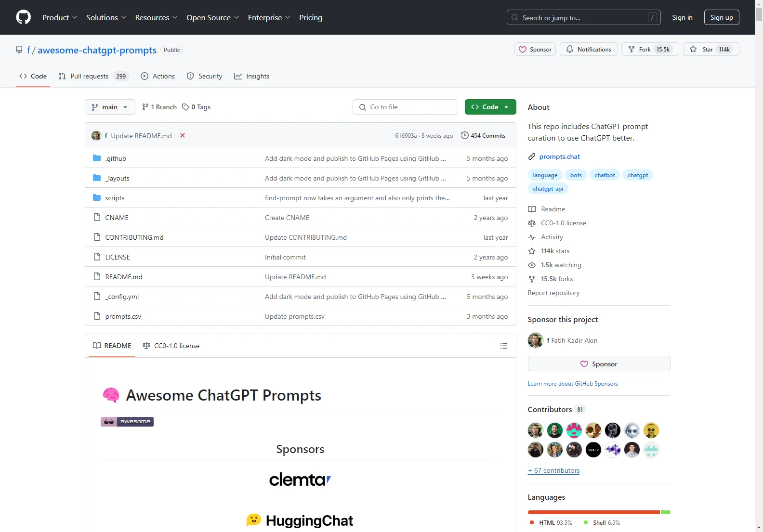This screenshot has height=532, width=763.
Task: Open the Insights tab
Action: tap(252, 76)
